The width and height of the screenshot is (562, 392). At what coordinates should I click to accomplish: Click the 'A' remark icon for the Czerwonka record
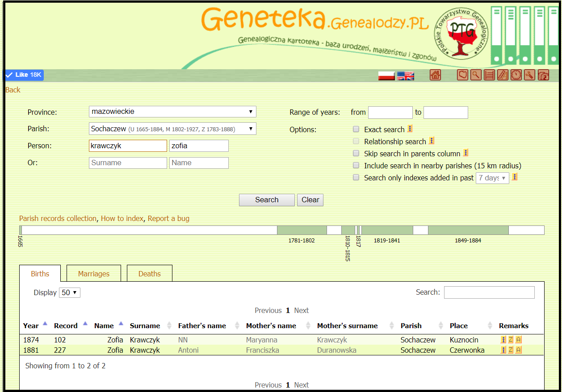point(518,350)
